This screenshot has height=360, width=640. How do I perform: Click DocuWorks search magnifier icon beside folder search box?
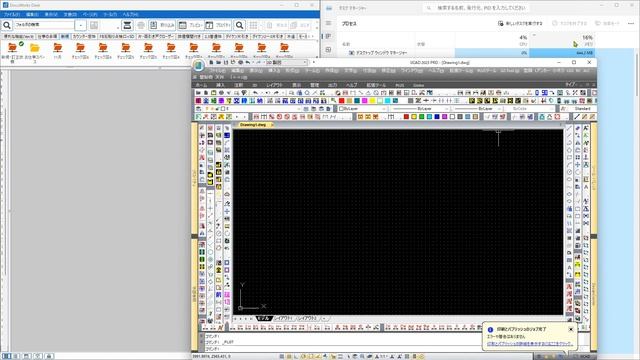click(x=7, y=25)
